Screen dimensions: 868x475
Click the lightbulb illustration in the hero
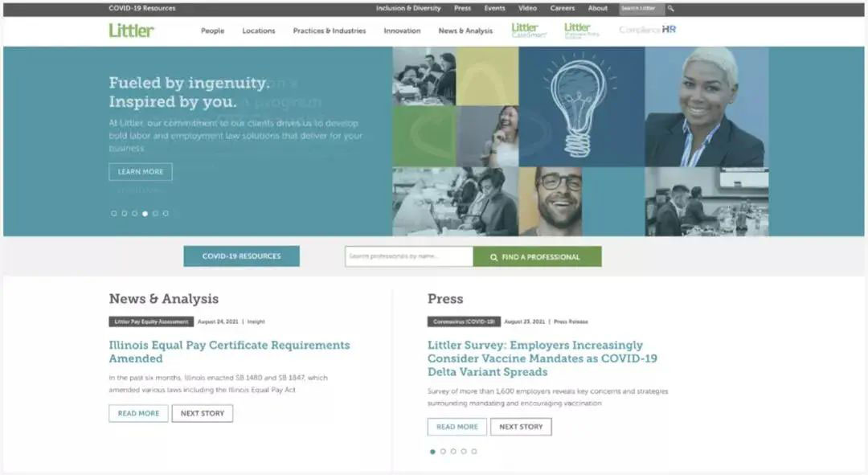[581, 106]
